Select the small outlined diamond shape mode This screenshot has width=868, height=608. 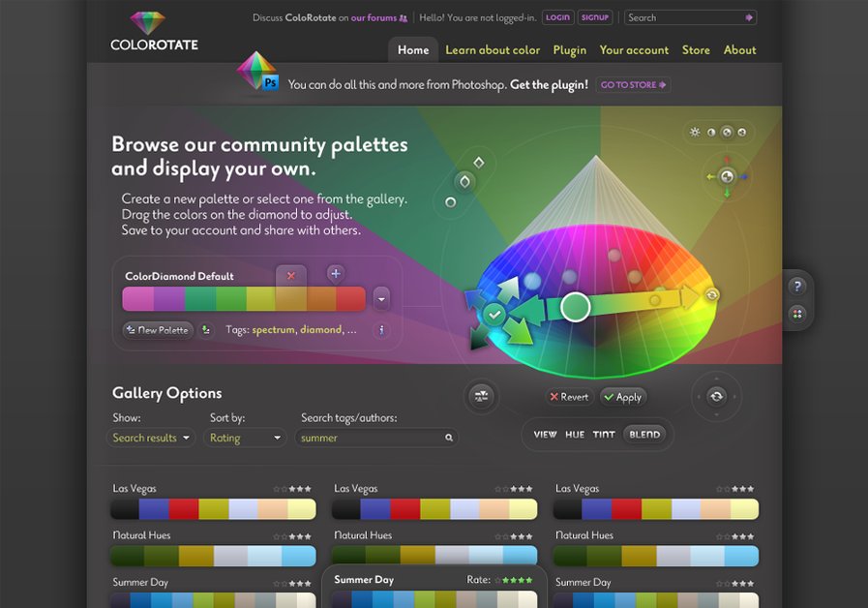[x=479, y=163]
